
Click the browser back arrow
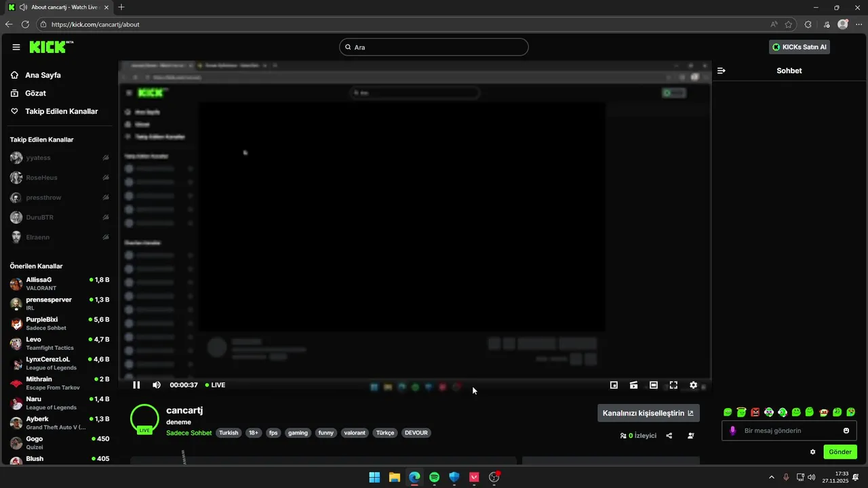[x=9, y=24]
